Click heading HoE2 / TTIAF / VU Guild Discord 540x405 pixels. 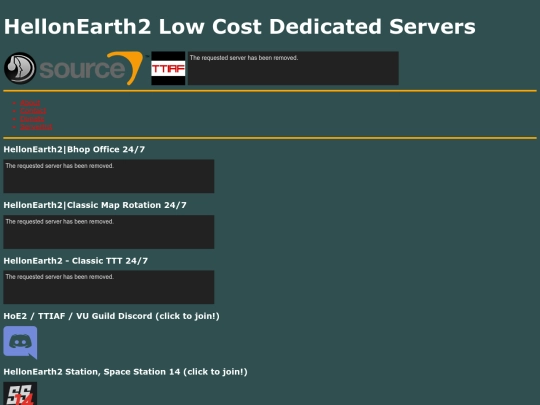(x=112, y=316)
